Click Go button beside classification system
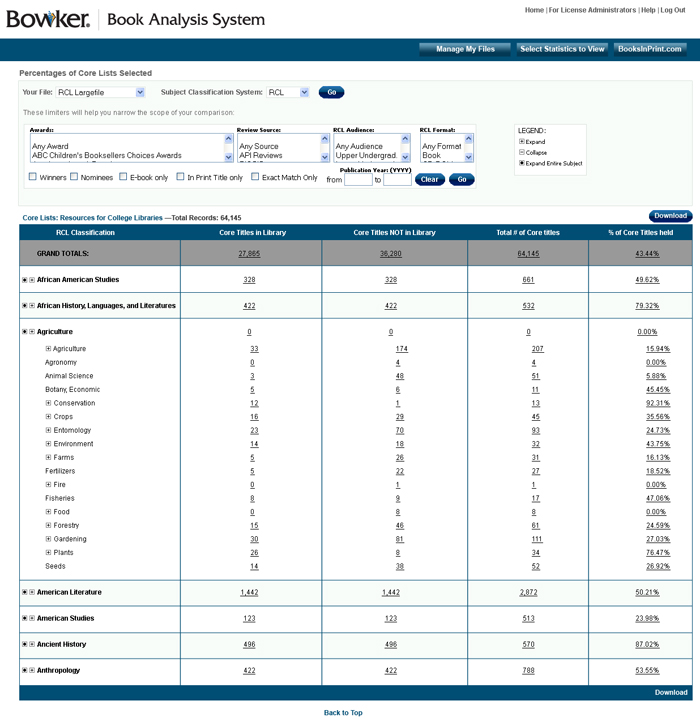The height and width of the screenshot is (722, 700). pos(332,93)
